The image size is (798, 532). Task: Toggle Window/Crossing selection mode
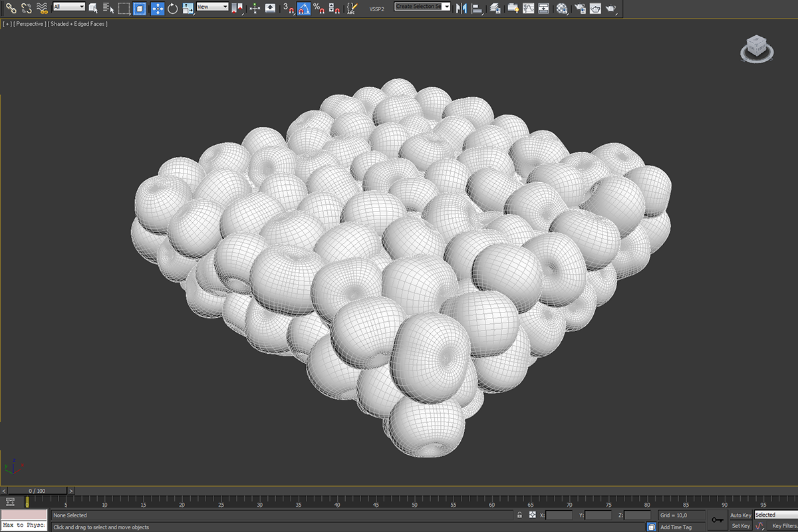[139, 8]
